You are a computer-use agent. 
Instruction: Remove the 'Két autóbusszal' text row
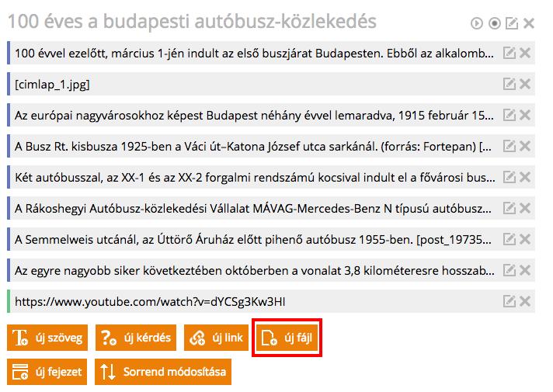(x=525, y=177)
